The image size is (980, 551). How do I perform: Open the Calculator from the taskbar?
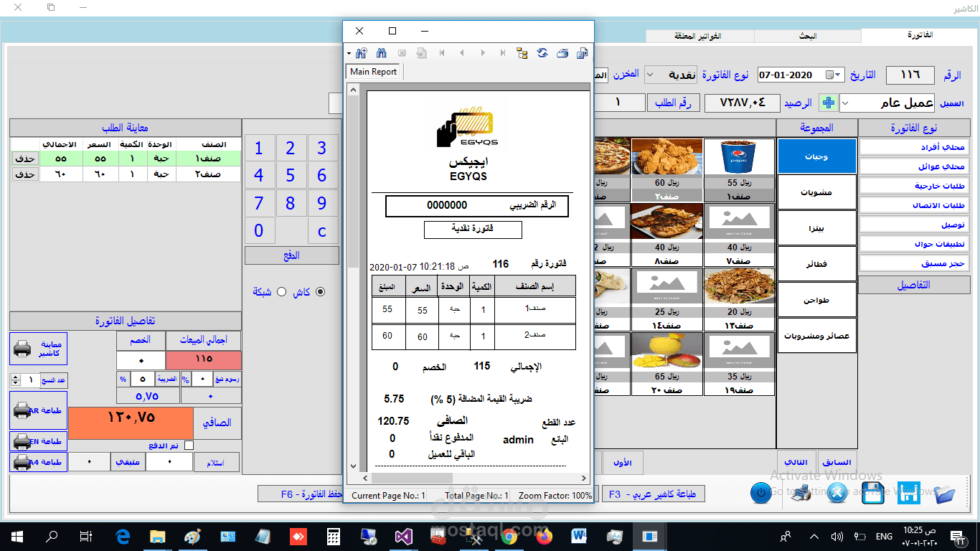click(333, 536)
